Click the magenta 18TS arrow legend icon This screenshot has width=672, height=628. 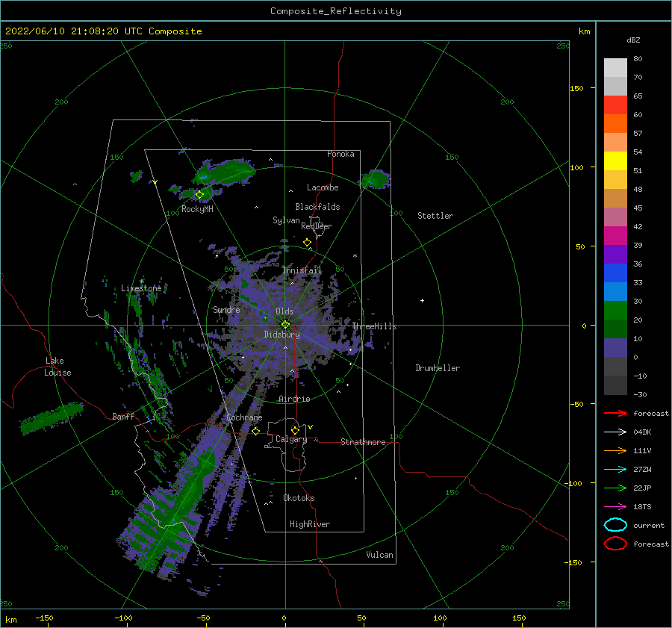coord(615,507)
